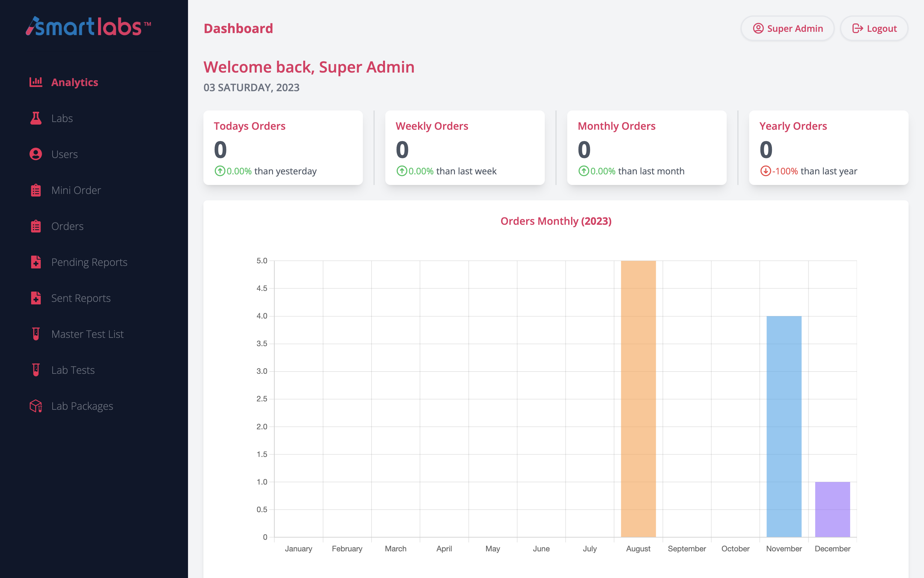924x578 pixels.
Task: Select the Weekly Orders card title
Action: coord(432,126)
